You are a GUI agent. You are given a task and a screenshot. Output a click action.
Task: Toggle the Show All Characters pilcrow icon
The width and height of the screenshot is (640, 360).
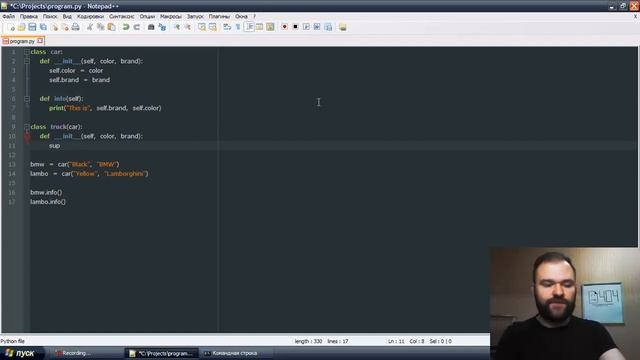click(x=238, y=27)
